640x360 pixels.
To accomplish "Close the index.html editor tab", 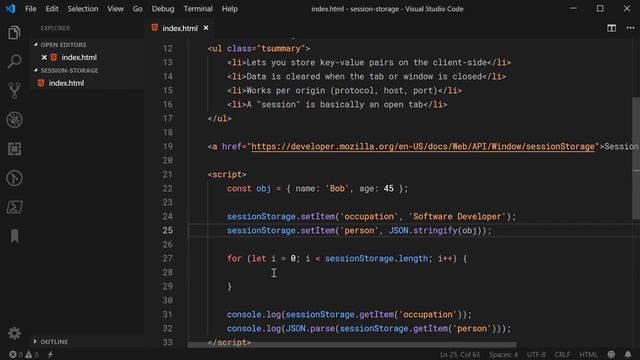I will (x=206, y=28).
